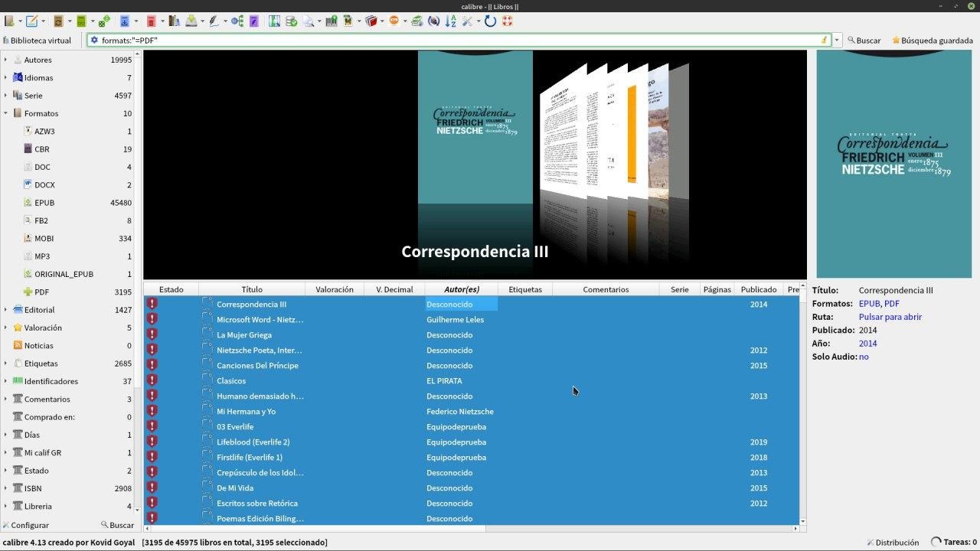980x551 pixels.
Task: Click the quill pen toolbar icon
Action: click(x=214, y=21)
